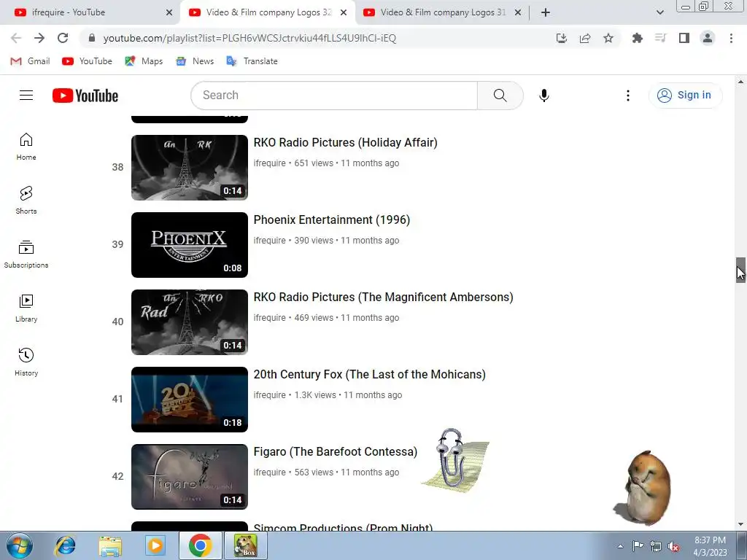Bookmark this page with star icon

click(x=608, y=38)
